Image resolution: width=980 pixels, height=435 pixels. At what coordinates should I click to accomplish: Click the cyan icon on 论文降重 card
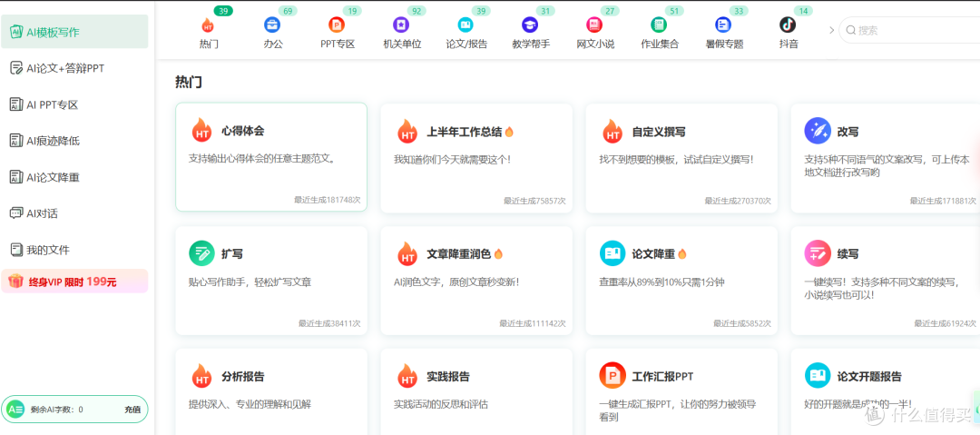[612, 253]
